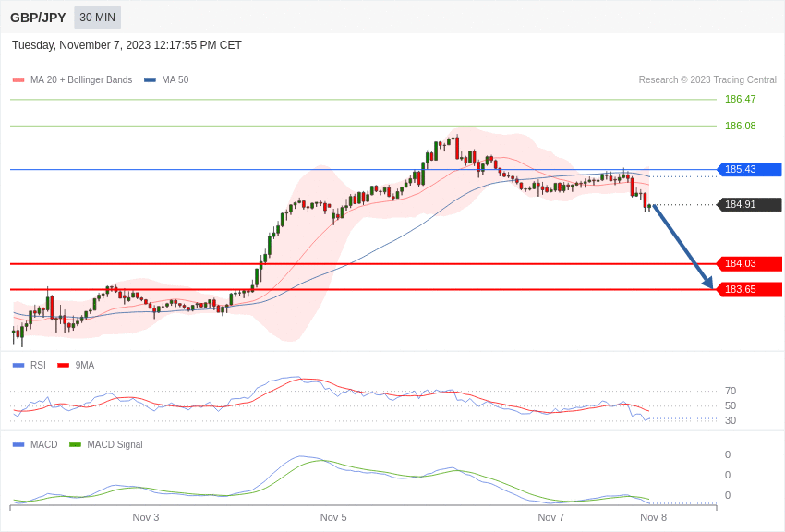Click the Nov 5 date axis label
Screen dimensions: 785x532
pyautogui.click(x=333, y=517)
